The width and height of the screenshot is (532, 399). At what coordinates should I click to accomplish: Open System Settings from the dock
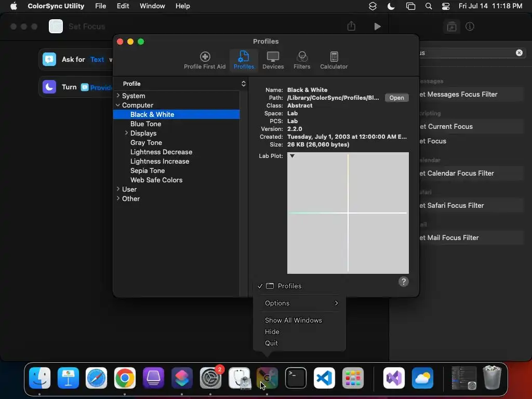pyautogui.click(x=210, y=378)
